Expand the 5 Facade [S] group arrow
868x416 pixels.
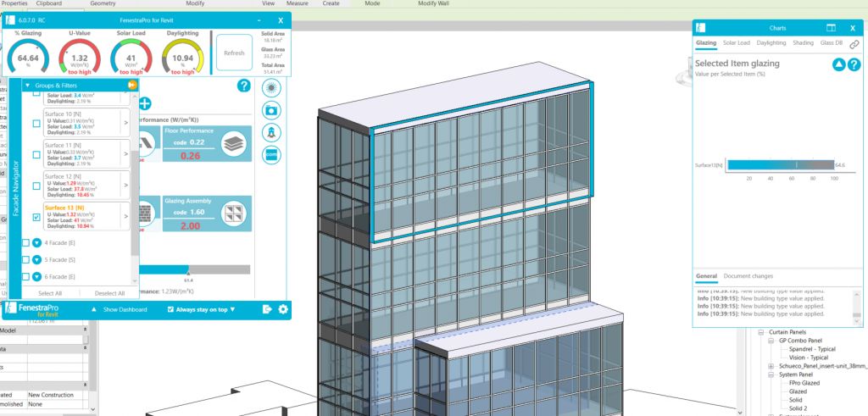[37, 259]
